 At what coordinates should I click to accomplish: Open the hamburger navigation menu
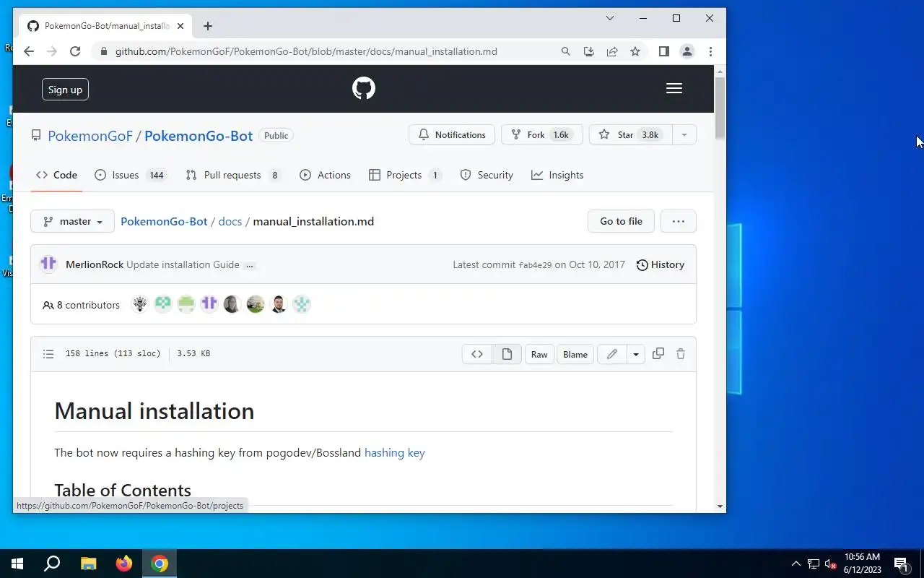(674, 88)
